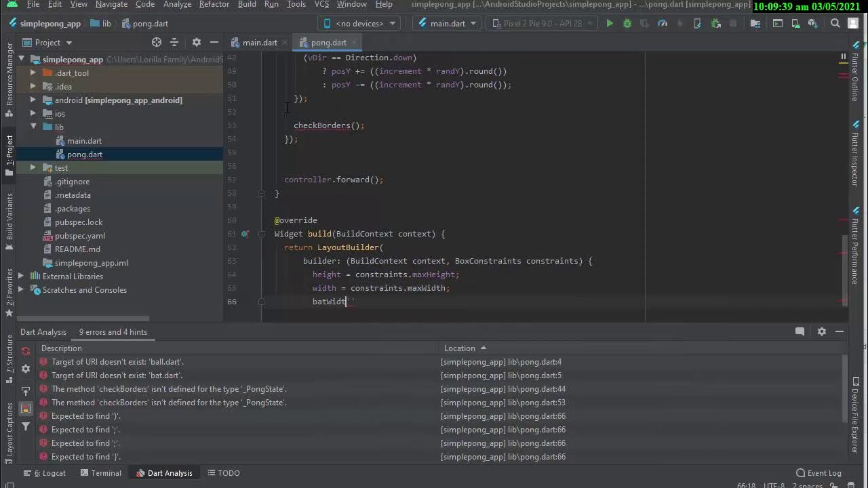868x488 pixels.
Task: Open the TODO tool window
Action: point(224,473)
